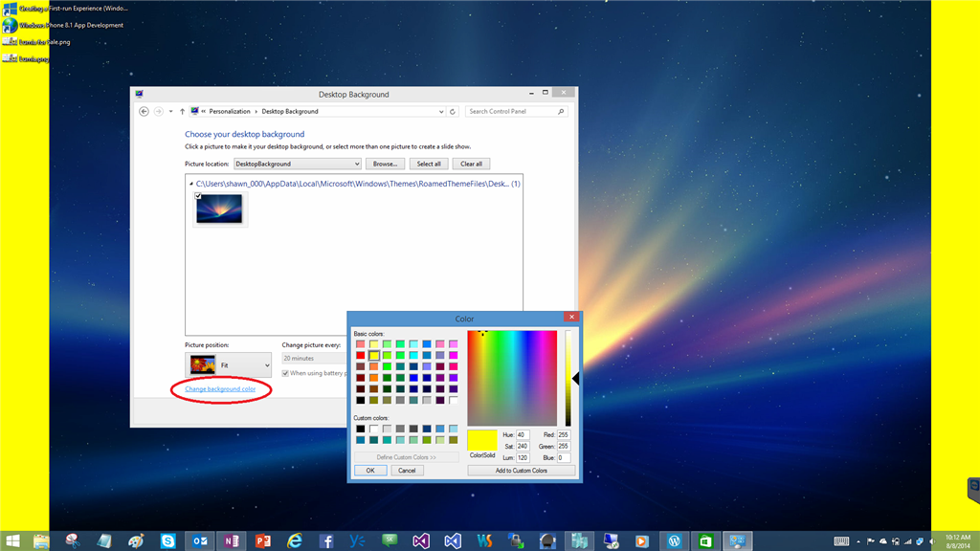980x551 pixels.
Task: Open the Facebook app on the taskbar
Action: point(326,541)
